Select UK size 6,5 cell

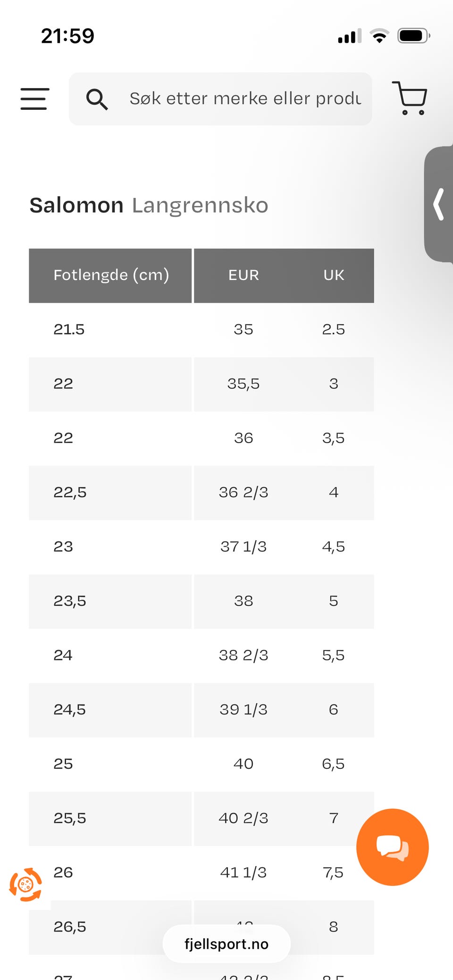click(x=334, y=764)
